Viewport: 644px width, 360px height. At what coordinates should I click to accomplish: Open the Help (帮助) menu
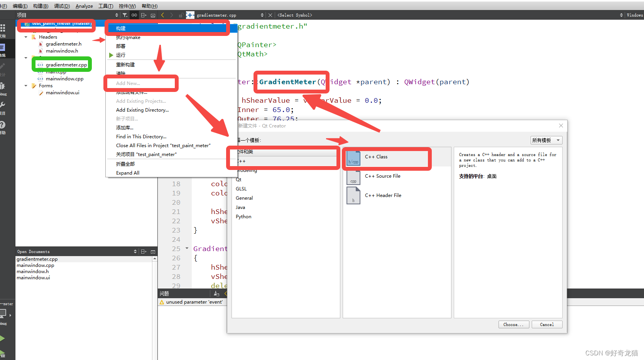pyautogui.click(x=149, y=6)
